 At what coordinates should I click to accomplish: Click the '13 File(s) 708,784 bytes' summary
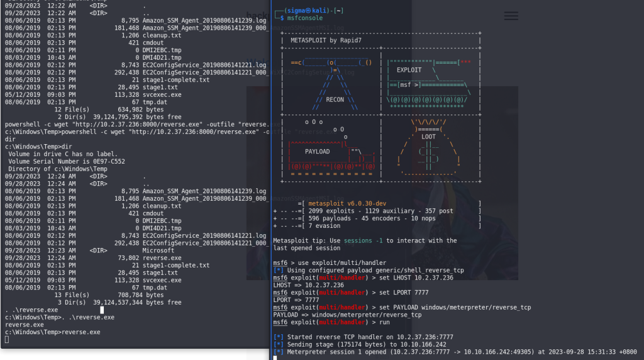coord(109,295)
